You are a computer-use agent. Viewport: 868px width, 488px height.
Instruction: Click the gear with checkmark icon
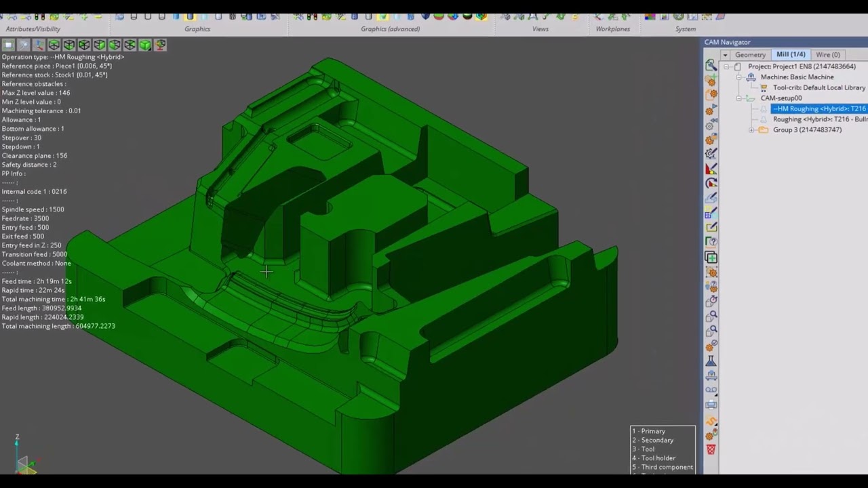(711, 345)
